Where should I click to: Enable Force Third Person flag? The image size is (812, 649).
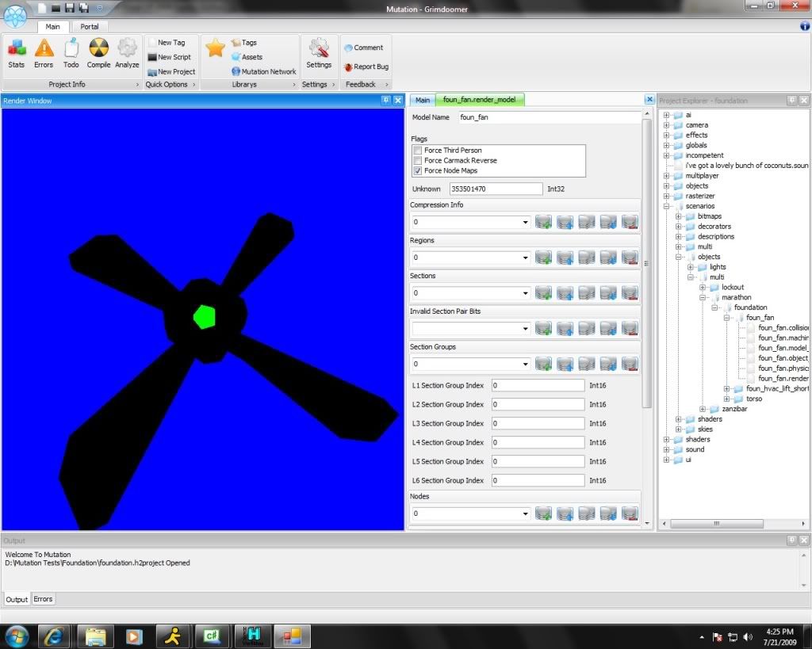click(x=418, y=151)
